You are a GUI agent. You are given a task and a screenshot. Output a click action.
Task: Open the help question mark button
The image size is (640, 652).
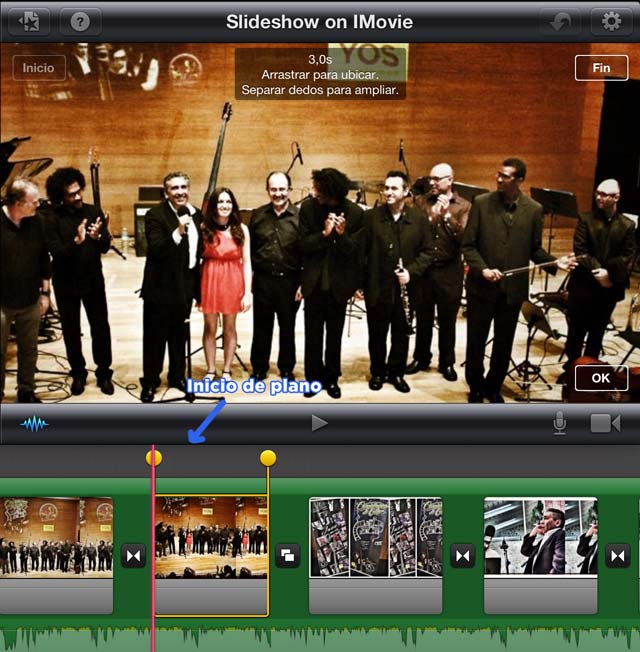click(x=81, y=21)
